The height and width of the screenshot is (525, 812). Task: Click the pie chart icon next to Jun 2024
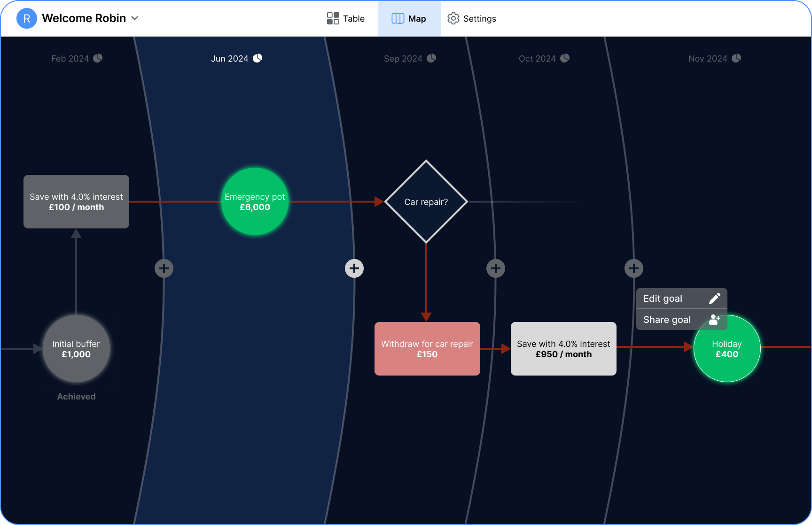pos(258,58)
